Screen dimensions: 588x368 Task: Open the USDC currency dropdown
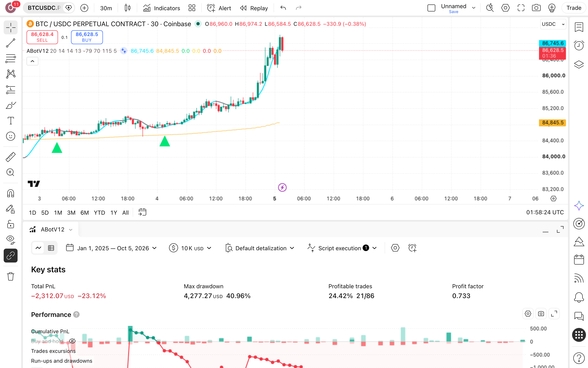pos(553,24)
